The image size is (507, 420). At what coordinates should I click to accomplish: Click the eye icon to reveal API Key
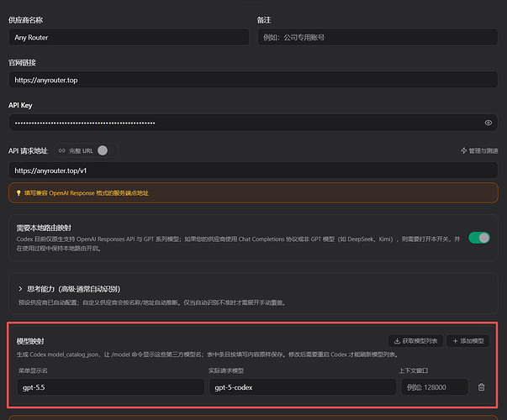coord(489,123)
